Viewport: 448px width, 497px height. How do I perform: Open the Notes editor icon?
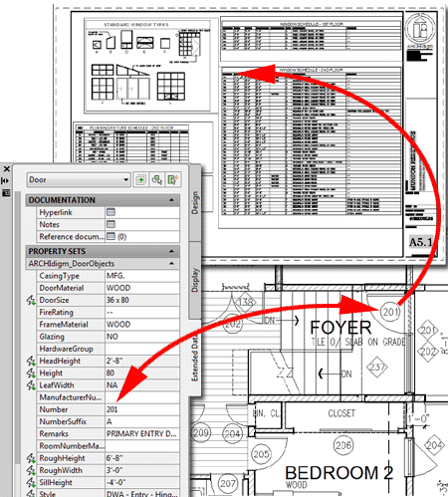pos(111,224)
